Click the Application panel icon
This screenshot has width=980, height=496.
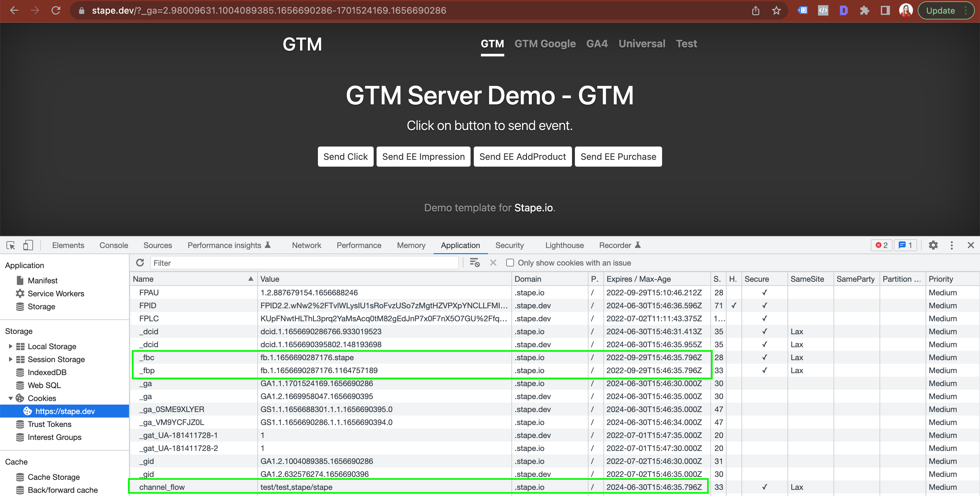(460, 245)
